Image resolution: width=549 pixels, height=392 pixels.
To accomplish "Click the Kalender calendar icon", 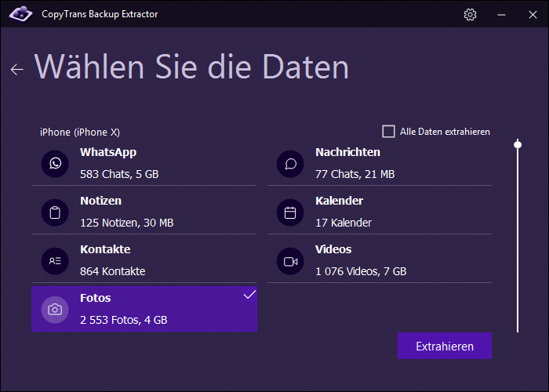I will point(290,212).
